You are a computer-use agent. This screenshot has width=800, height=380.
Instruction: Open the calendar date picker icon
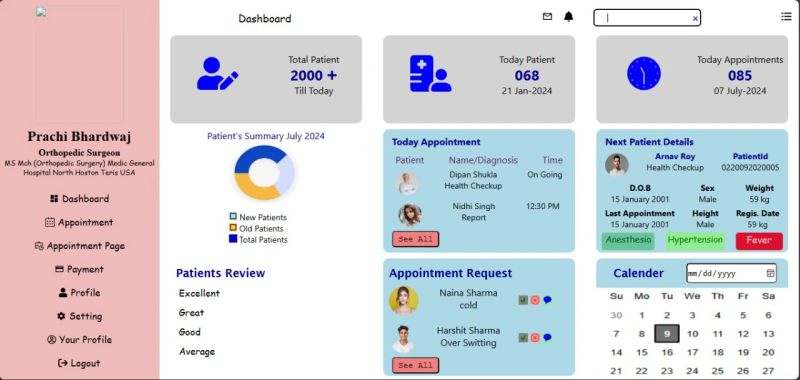(770, 273)
